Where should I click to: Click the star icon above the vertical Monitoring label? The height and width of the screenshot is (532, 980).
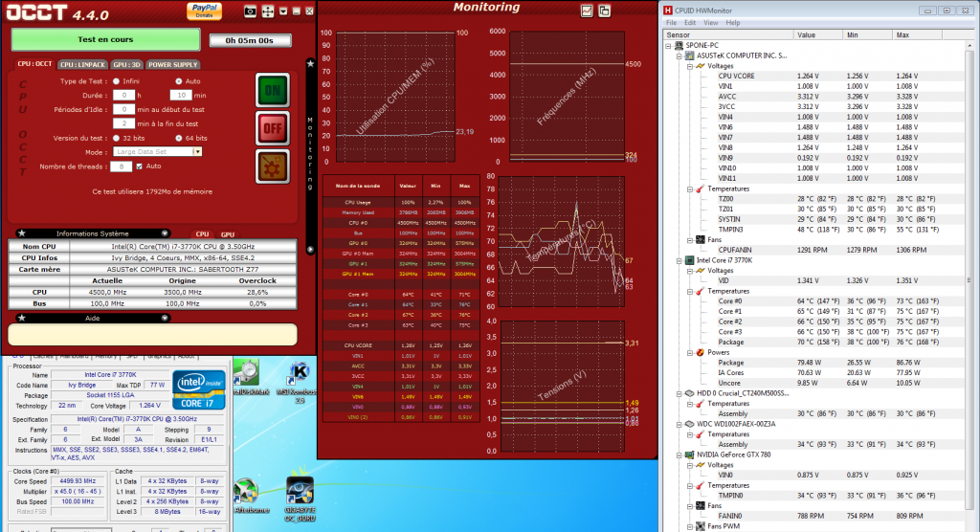(x=310, y=63)
